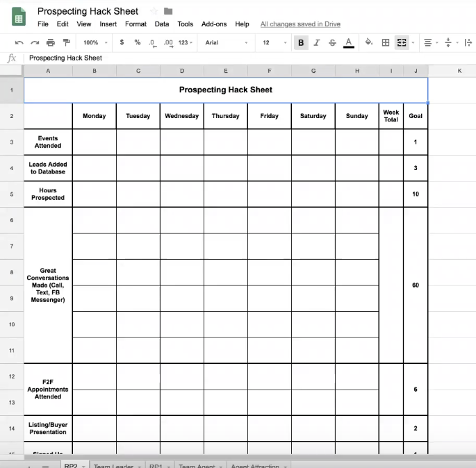Open the Edit menu
Image resolution: width=476 pixels, height=468 pixels.
(x=63, y=24)
